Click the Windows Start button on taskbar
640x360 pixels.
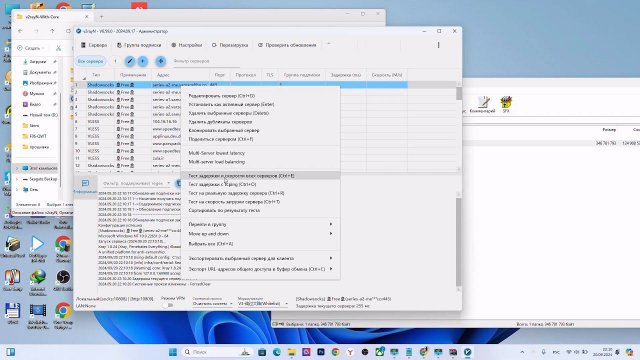[173, 352]
